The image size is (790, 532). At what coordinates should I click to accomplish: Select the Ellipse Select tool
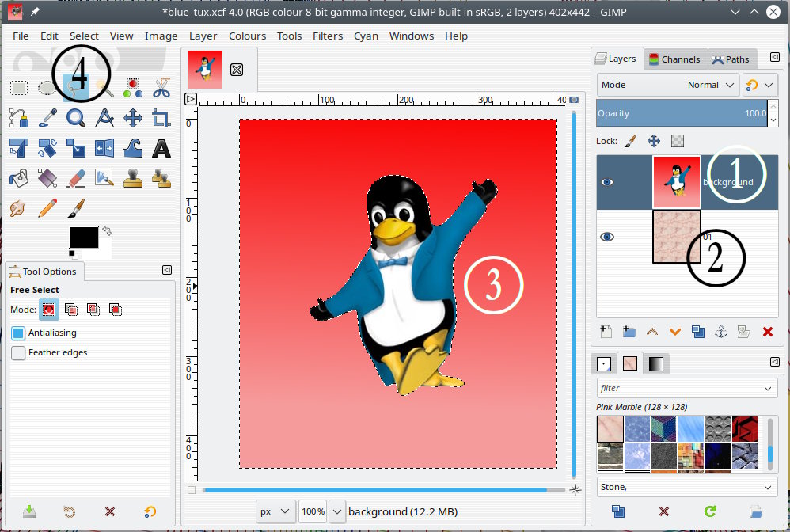[47, 88]
